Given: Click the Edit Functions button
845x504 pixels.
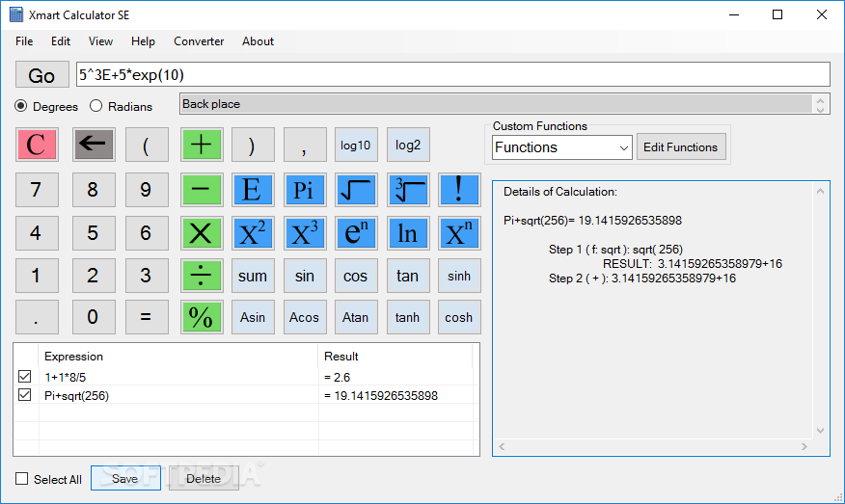Looking at the screenshot, I should [x=681, y=147].
